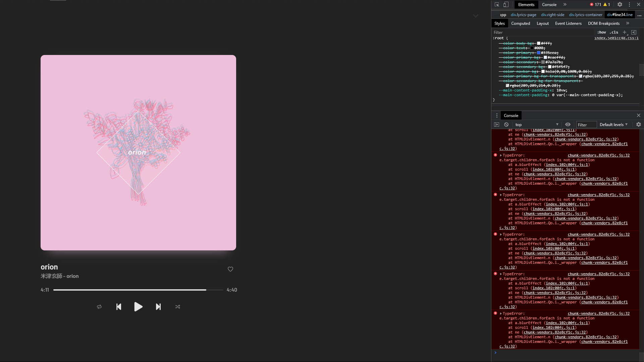
Task: Open the DevTools customize menu
Action: point(629,5)
